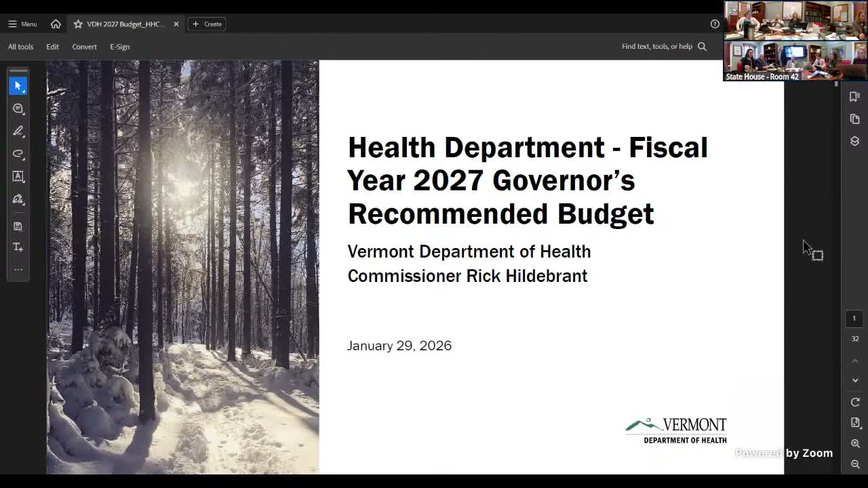Open the Edit menu tab

pos(52,46)
